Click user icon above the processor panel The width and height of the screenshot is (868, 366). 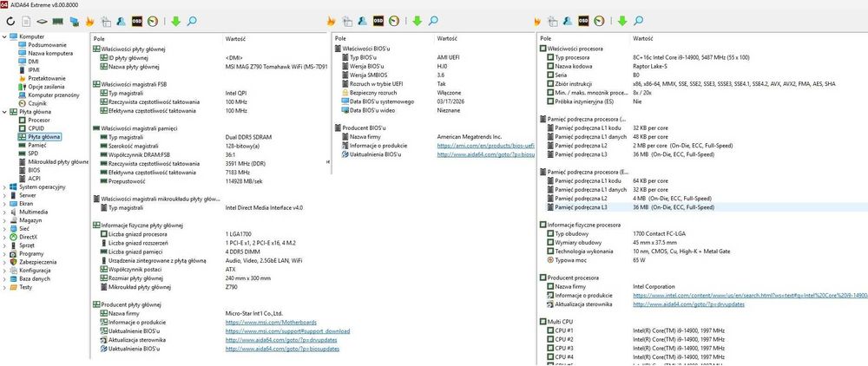coord(568,21)
